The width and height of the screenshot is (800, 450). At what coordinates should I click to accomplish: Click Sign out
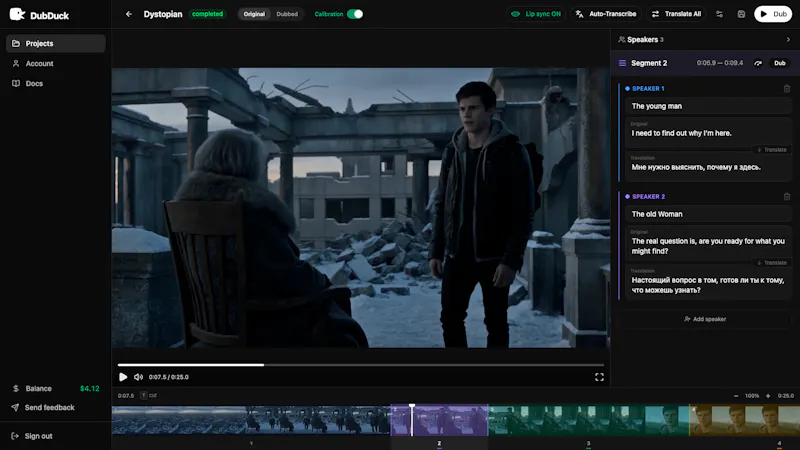38,436
